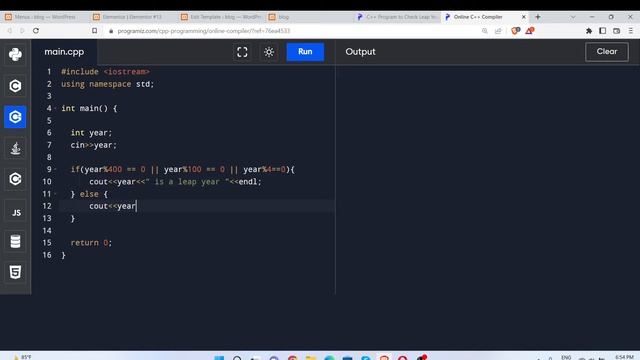This screenshot has height=360, width=640.
Task: Click the 'using namespace std;' line
Action: pyautogui.click(x=107, y=84)
